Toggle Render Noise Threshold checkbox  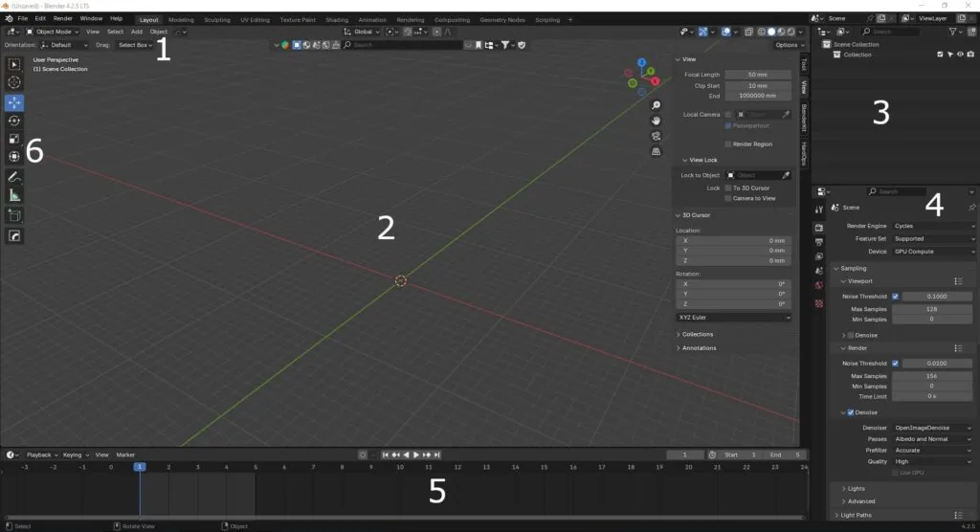tap(896, 364)
